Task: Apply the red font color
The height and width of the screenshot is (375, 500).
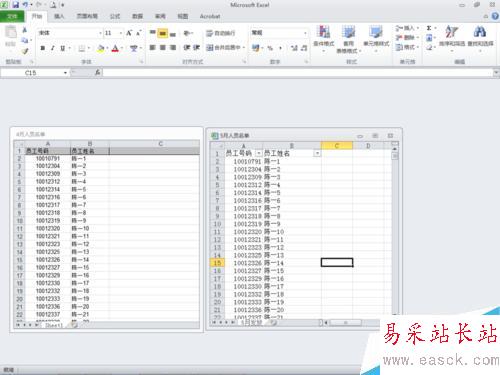Action: 115,49
